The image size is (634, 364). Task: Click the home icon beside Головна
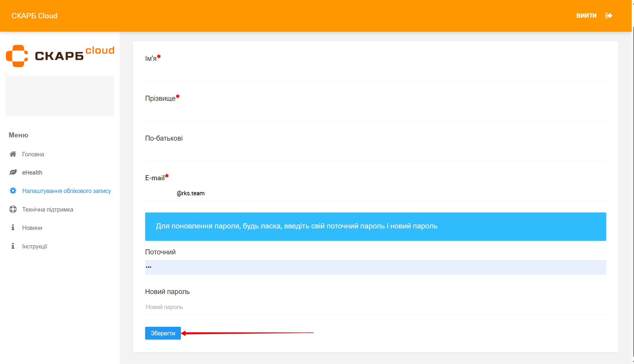(13, 154)
